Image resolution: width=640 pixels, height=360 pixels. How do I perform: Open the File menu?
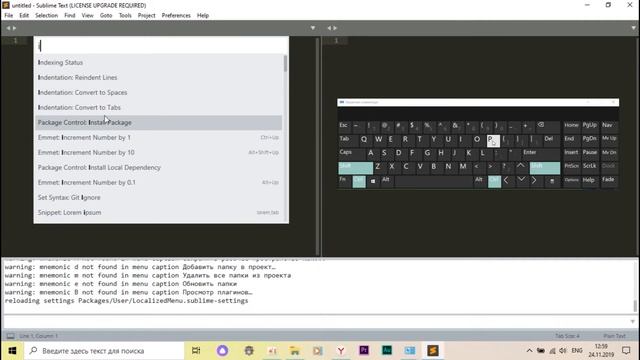click(x=9, y=16)
